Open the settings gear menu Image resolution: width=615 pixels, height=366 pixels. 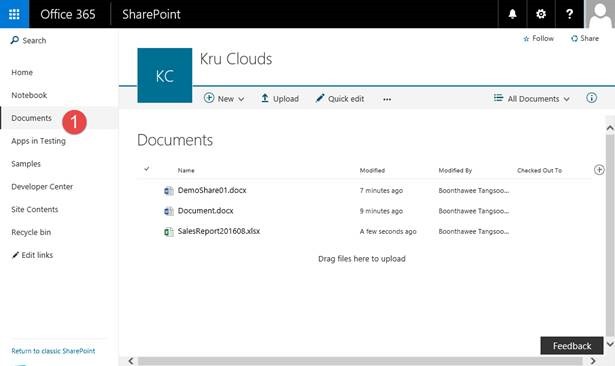point(541,14)
